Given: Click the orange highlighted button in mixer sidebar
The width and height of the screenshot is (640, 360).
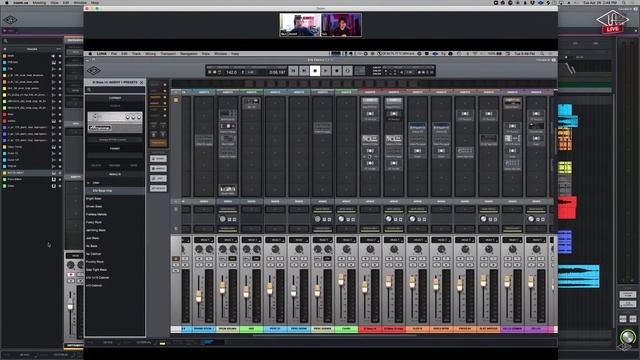Looking at the screenshot, I should click(158, 143).
